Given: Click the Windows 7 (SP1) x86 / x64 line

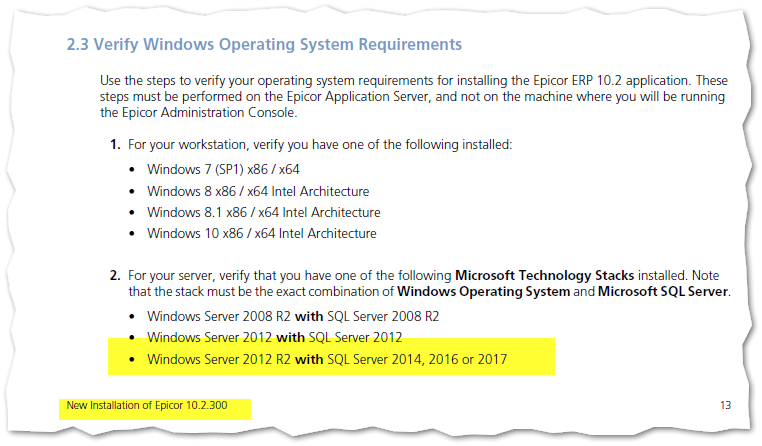Looking at the screenshot, I should click(223, 169).
